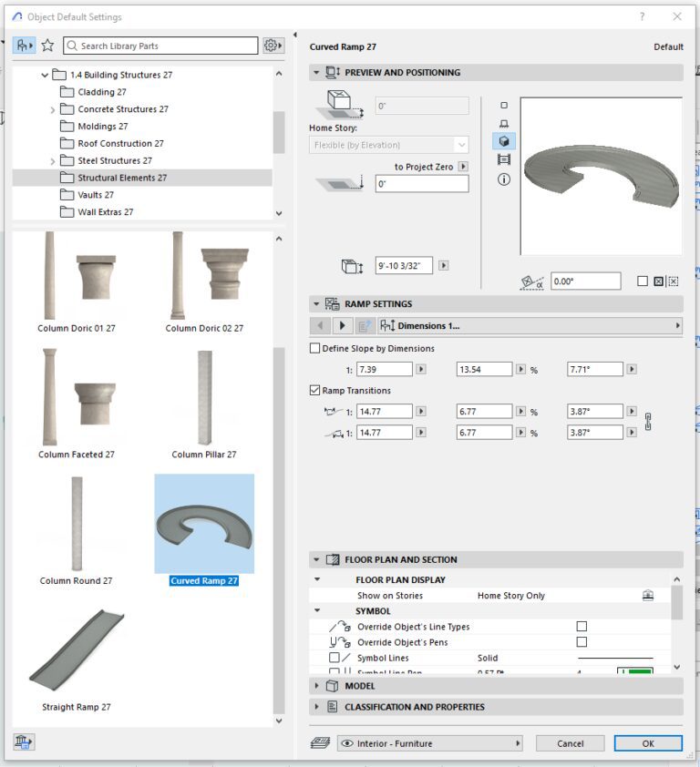Collapse the Preview and Positioning panel
The width and height of the screenshot is (700, 767).
(316, 72)
